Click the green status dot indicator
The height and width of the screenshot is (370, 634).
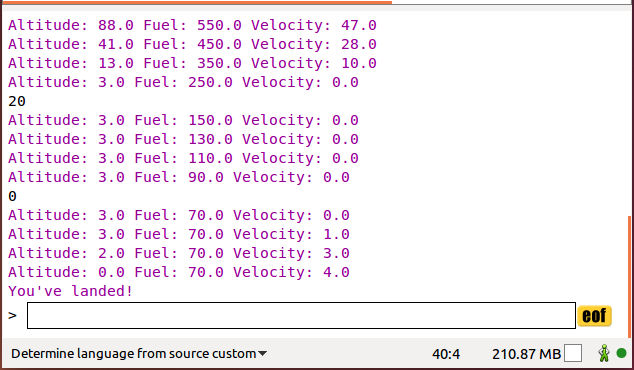(621, 353)
